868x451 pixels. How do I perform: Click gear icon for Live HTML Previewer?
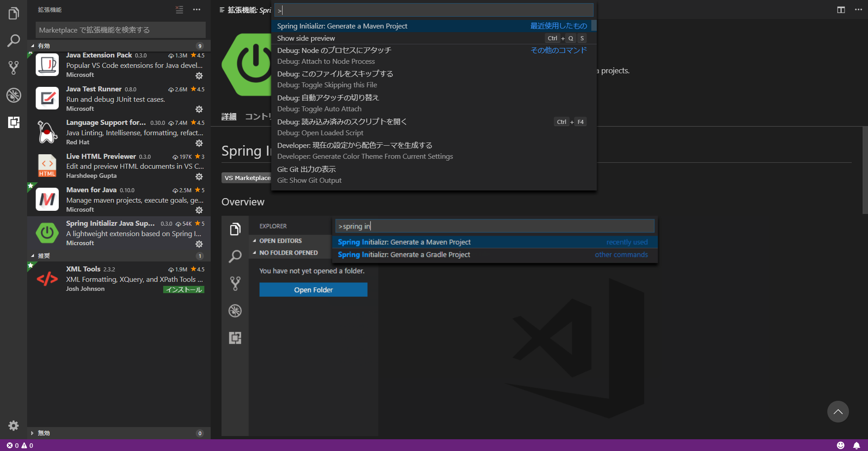point(199,176)
